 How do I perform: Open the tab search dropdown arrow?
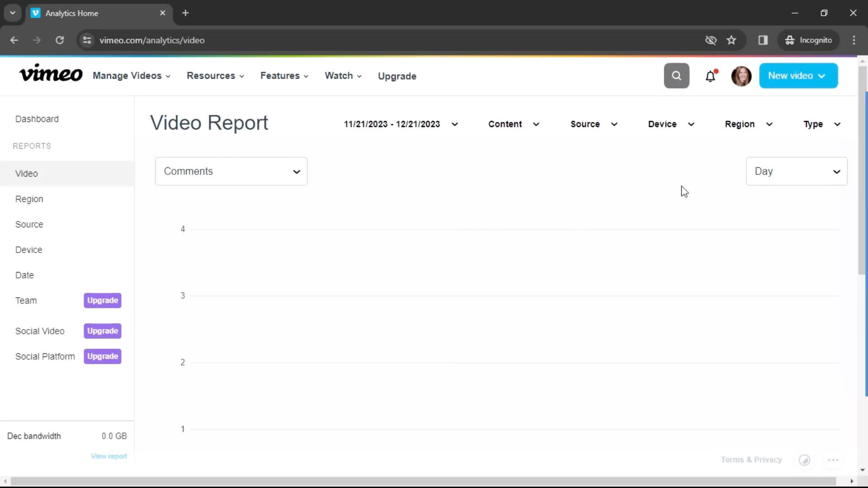[13, 13]
